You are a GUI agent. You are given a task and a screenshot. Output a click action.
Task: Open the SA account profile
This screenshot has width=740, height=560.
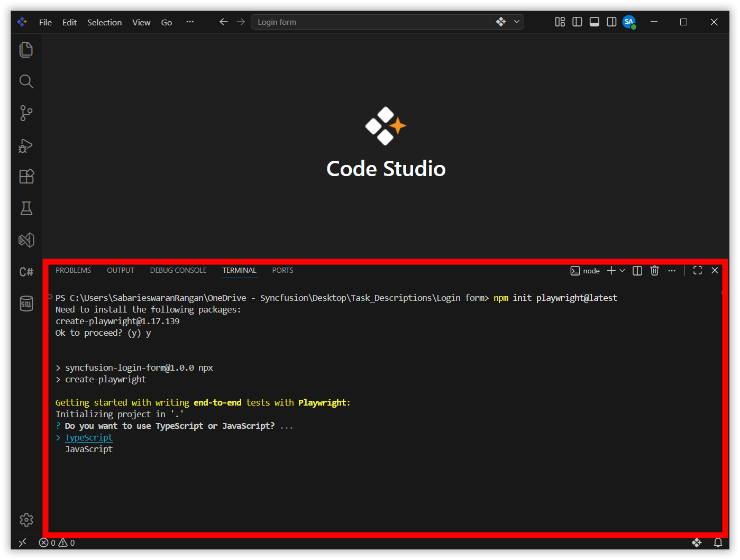[x=629, y=22]
